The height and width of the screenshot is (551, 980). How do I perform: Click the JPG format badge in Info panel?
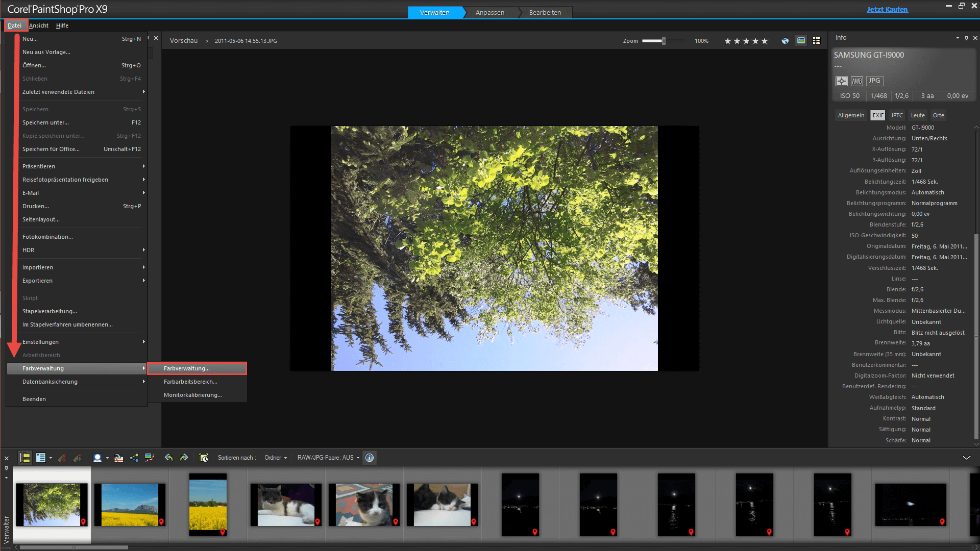(875, 81)
